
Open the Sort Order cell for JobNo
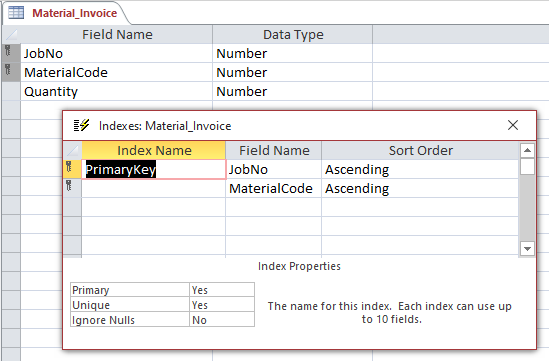click(419, 169)
